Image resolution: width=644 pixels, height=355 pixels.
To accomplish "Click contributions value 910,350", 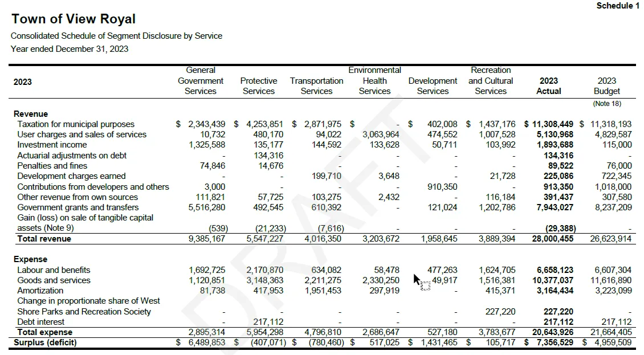I will point(442,186).
